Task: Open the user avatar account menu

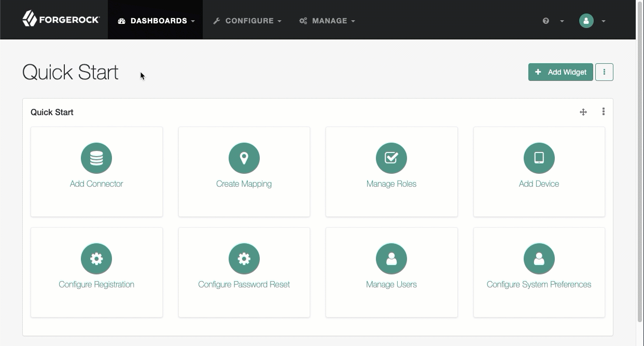Action: [586, 21]
